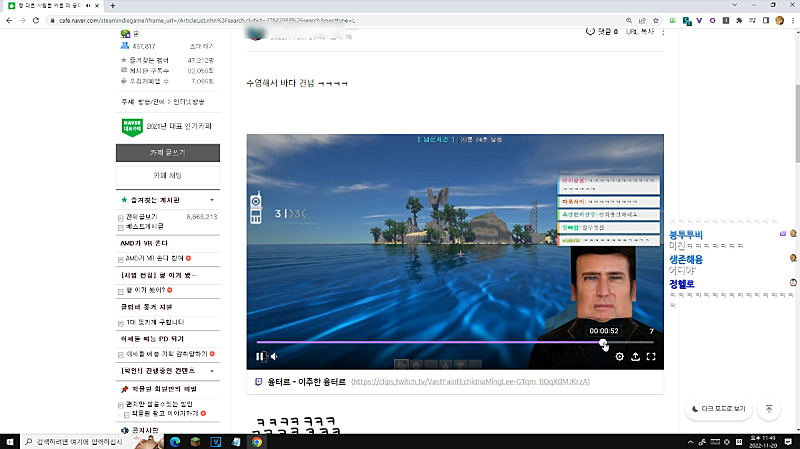The width and height of the screenshot is (800, 449).
Task: Enter fullscreen mode on video
Action: point(651,356)
